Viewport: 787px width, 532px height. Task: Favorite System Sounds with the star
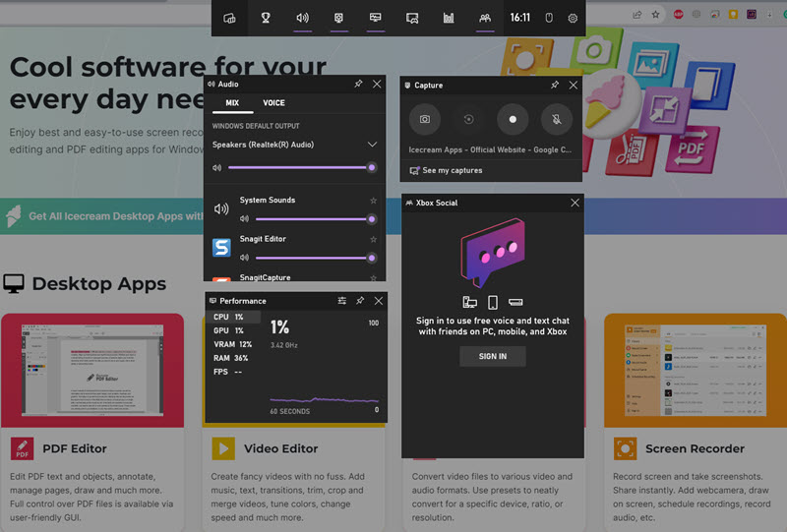[374, 201]
